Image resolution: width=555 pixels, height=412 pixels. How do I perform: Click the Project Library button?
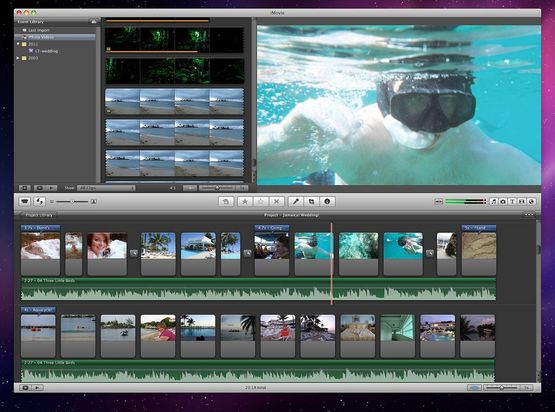click(39, 215)
